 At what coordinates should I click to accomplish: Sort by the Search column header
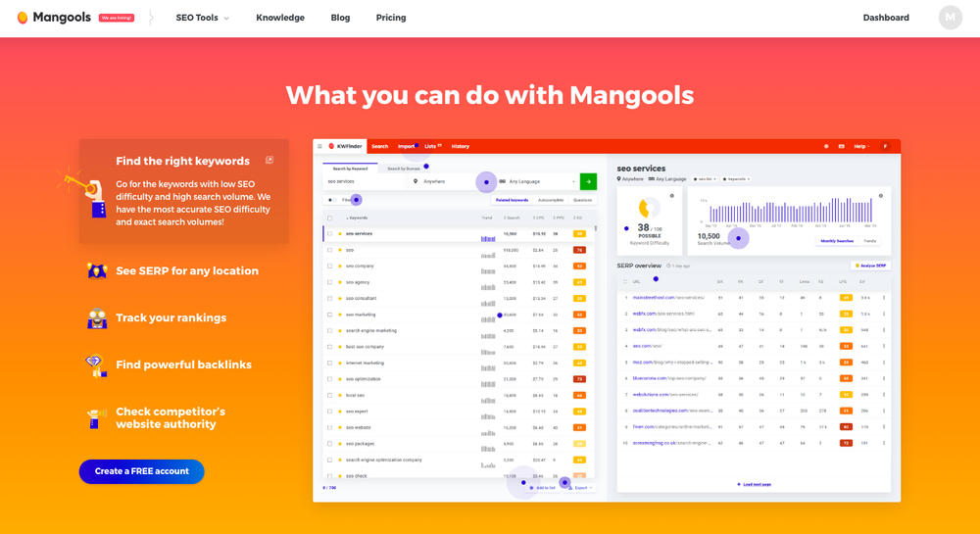coord(512,218)
